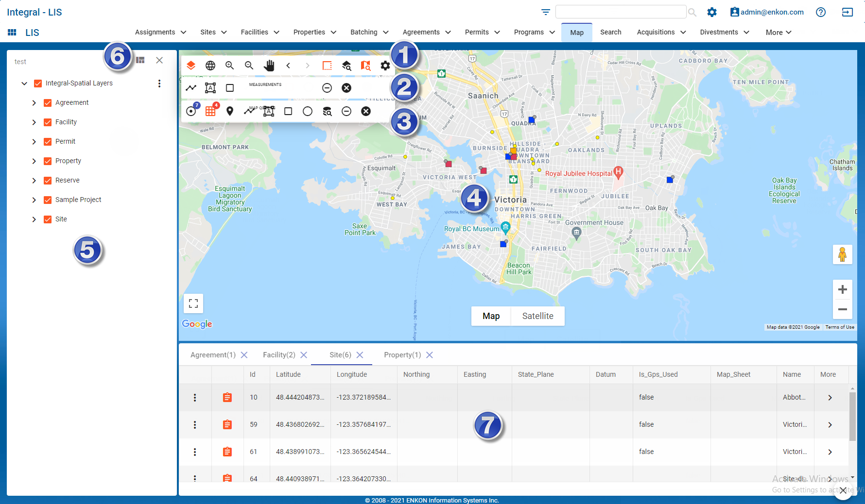Screen dimensions: 865x504
Task: Click the top search input field
Action: pos(620,12)
